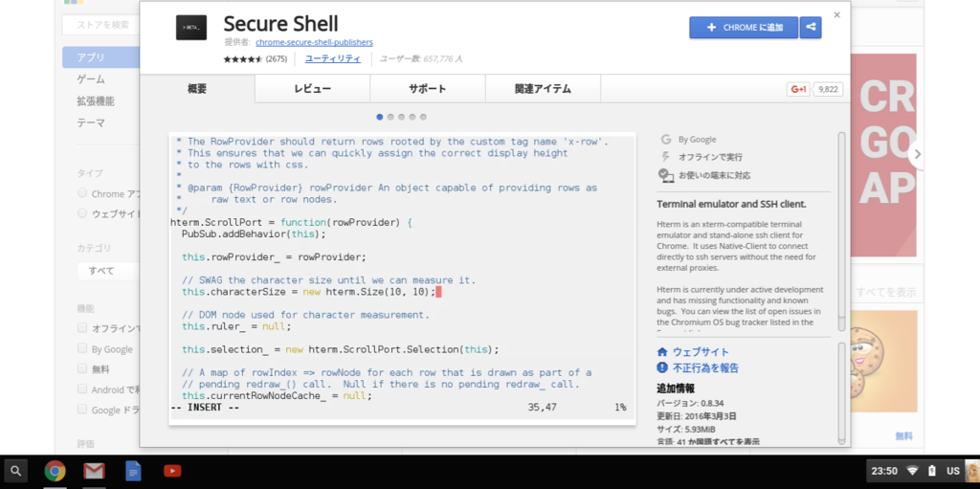Switch to the 関連アイテム tab
Screen dimensions: 980x489
click(543, 89)
